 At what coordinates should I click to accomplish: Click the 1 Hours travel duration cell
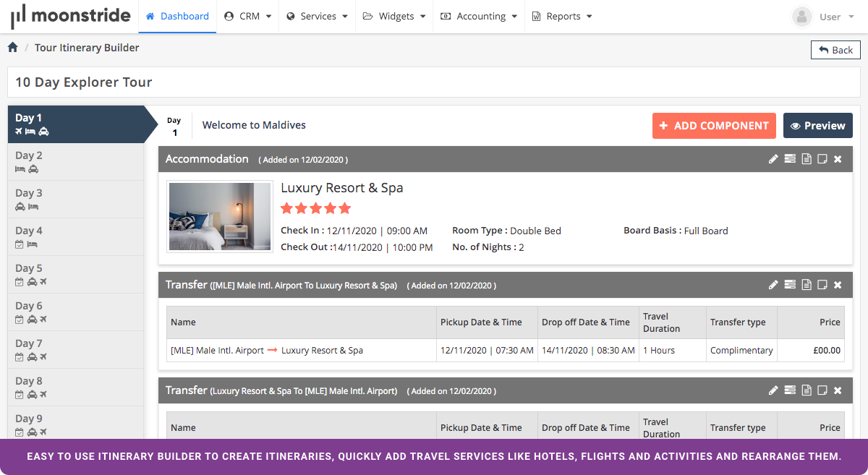672,351
